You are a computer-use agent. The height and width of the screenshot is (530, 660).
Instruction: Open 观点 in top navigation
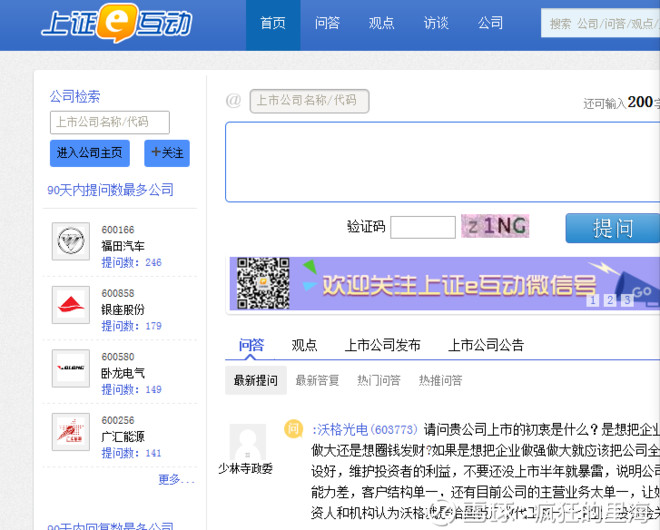[x=381, y=23]
